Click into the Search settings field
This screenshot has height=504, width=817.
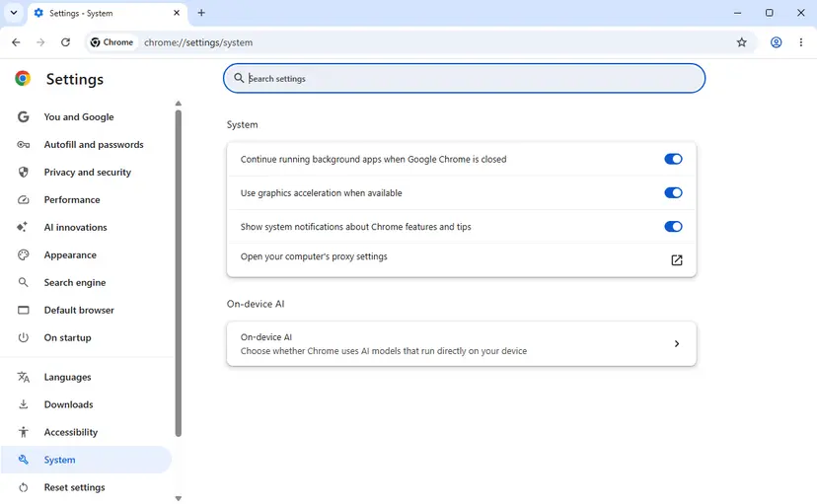coord(464,79)
